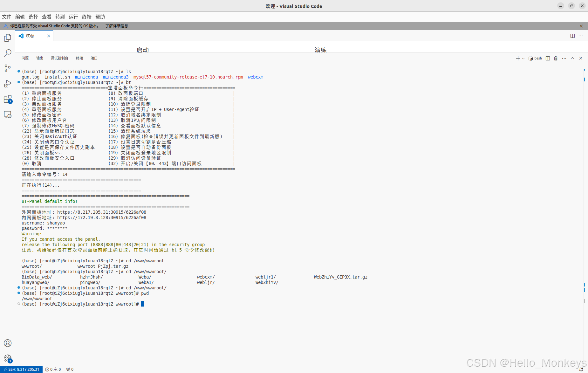Open errors and warnings status item
This screenshot has height=373, width=588.
pyautogui.click(x=53, y=370)
